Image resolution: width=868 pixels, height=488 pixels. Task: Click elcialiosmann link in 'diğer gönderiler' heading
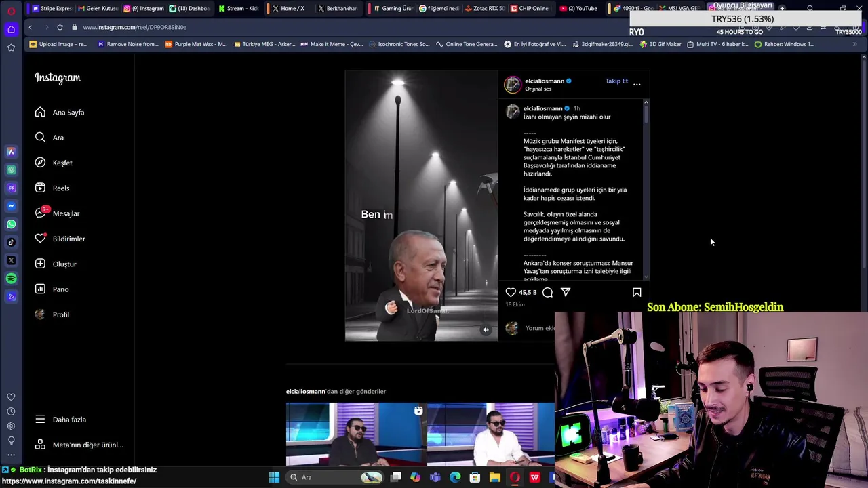306,391
